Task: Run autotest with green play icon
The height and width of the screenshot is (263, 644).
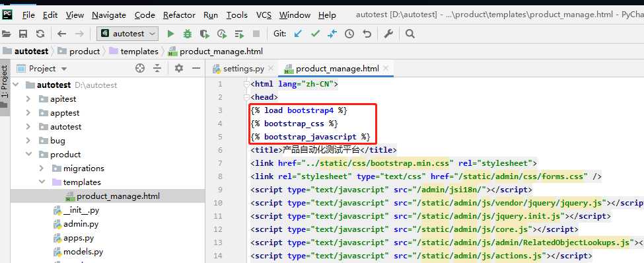Action: point(171,34)
